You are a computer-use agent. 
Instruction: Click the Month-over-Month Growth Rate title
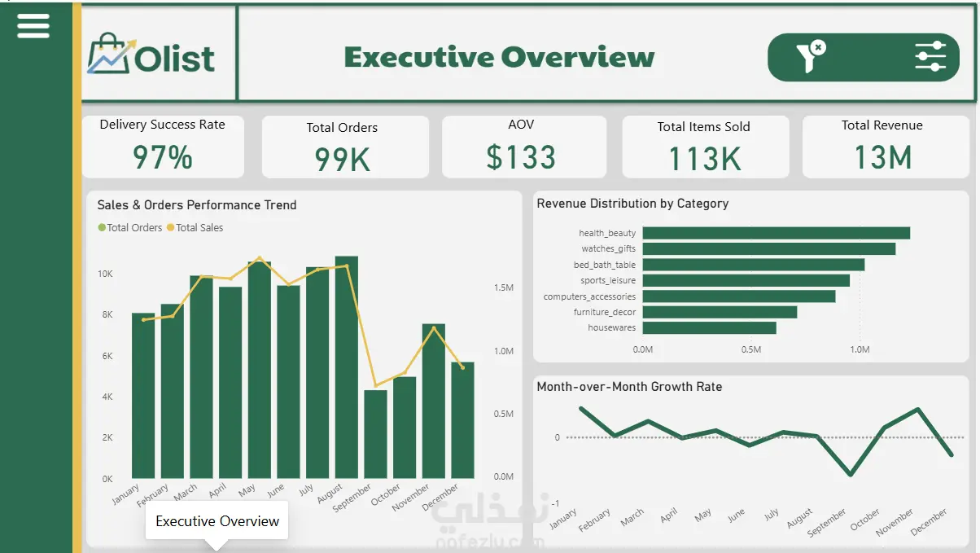point(629,387)
